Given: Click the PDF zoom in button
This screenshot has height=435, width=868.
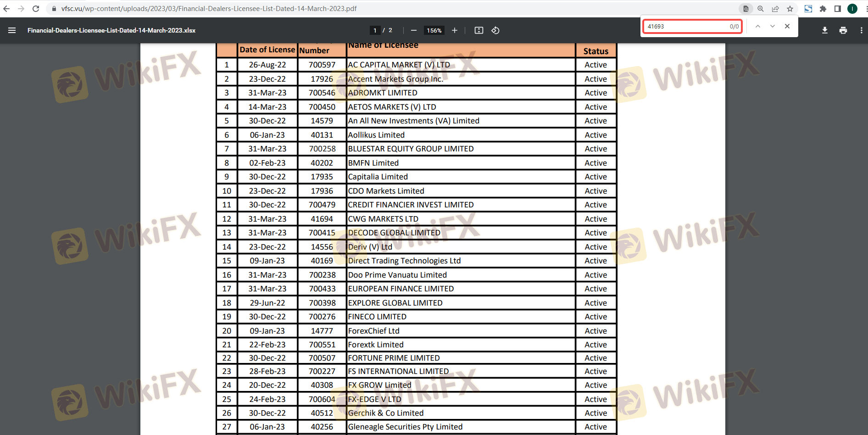Looking at the screenshot, I should click(x=454, y=30).
